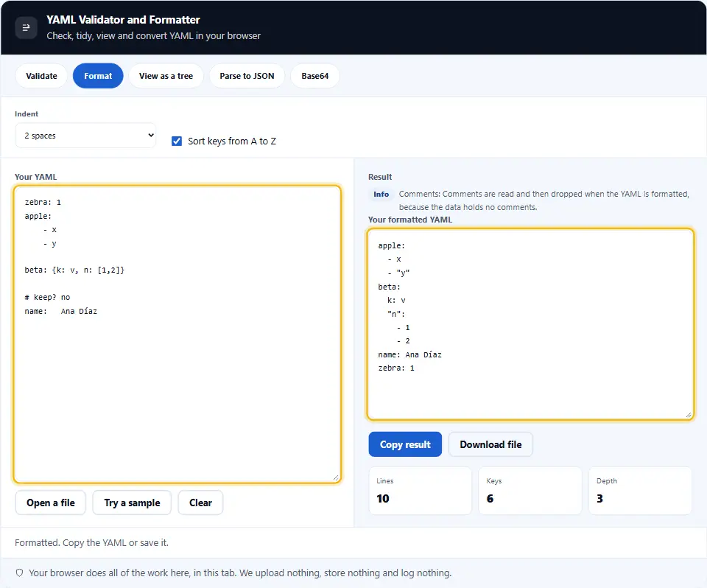Click the 'name: Ana Díaz' line in the input
Viewport: 707px width, 588px height.
[61, 312]
